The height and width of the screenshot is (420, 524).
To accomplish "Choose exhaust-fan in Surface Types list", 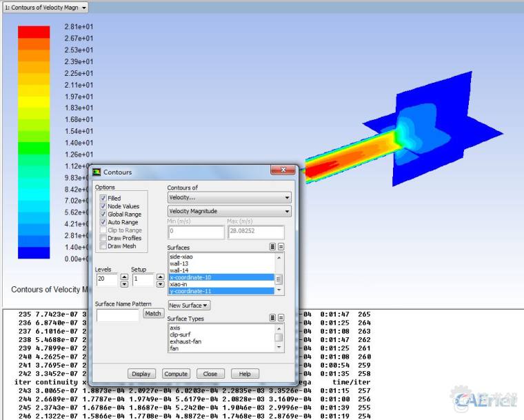I will [184, 341].
